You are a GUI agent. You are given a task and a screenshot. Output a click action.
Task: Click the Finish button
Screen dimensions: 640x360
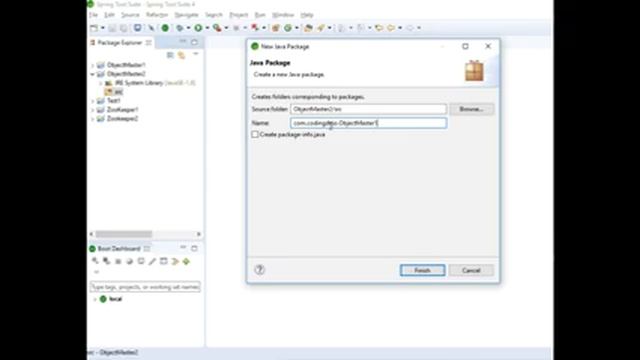pyautogui.click(x=422, y=270)
